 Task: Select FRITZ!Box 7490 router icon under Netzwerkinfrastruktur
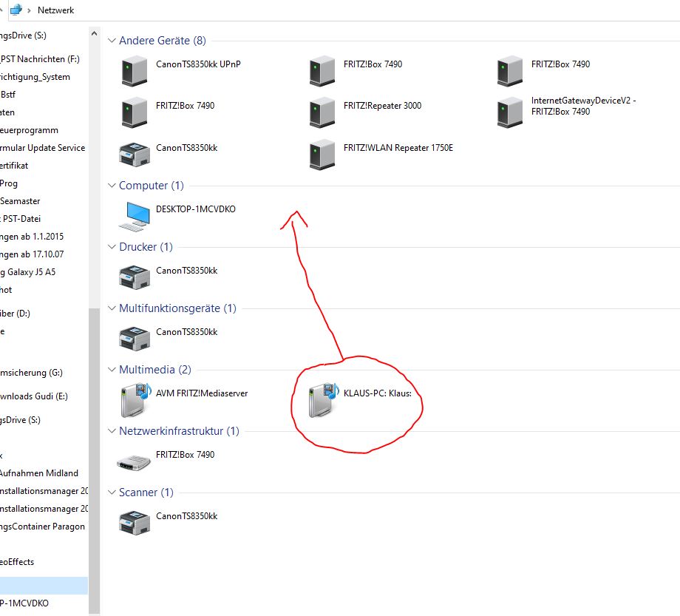tap(134, 462)
